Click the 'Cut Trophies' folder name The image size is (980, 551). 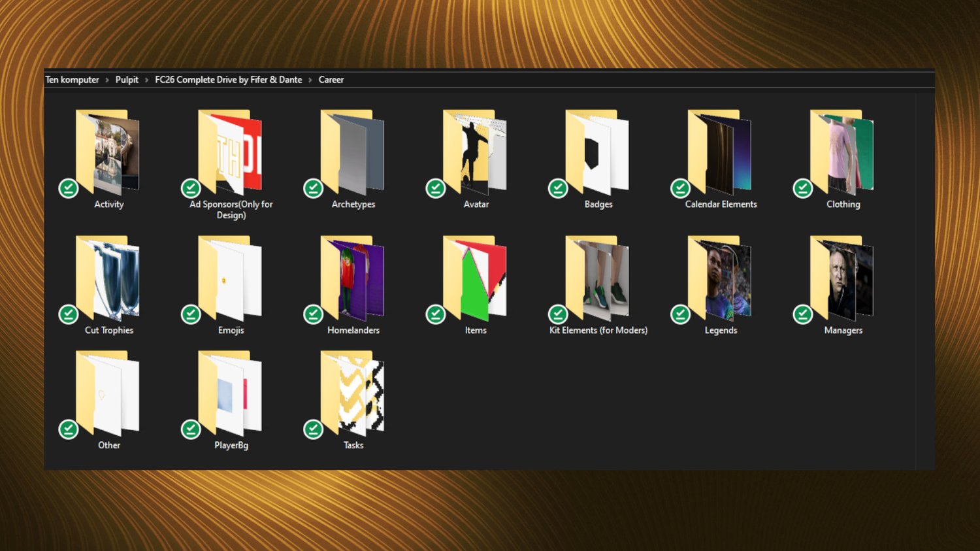click(109, 331)
